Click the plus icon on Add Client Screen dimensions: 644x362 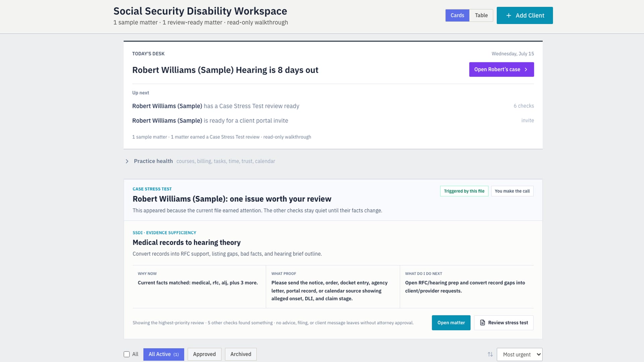pyautogui.click(x=508, y=15)
